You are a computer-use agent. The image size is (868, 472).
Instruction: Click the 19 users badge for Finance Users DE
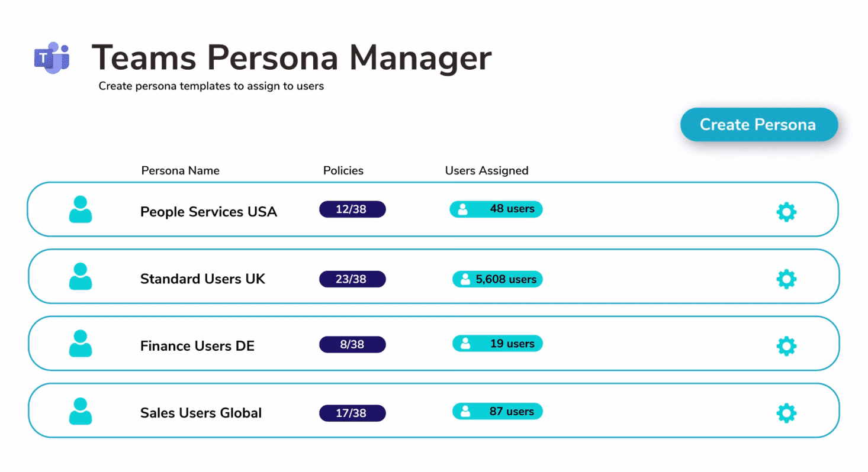click(x=497, y=343)
